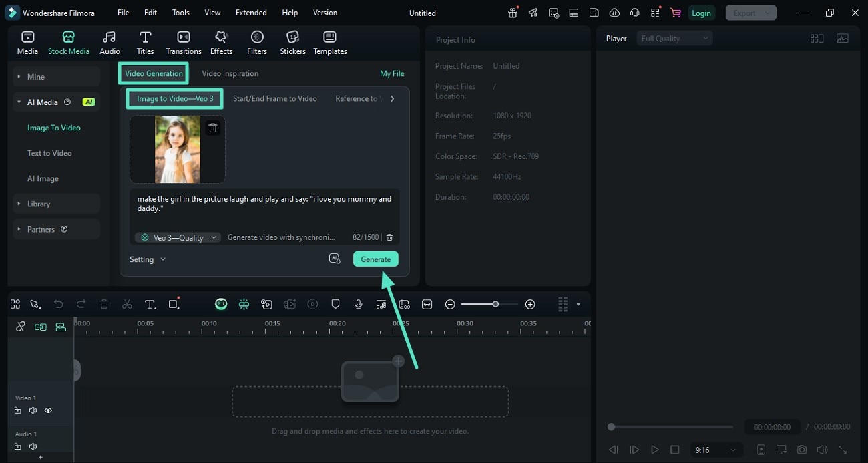Toggle the player scope view icon

[843, 39]
